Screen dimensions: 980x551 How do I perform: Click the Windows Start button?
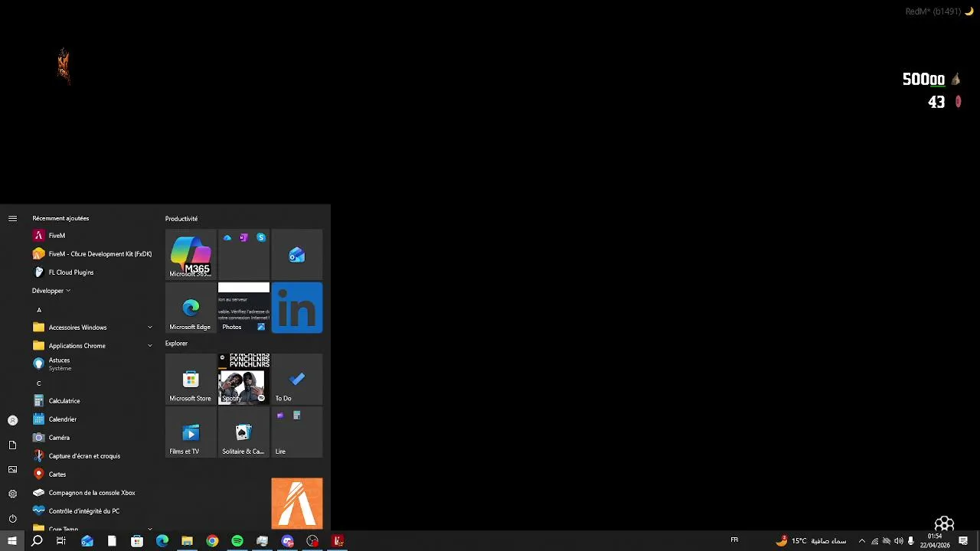pyautogui.click(x=12, y=541)
